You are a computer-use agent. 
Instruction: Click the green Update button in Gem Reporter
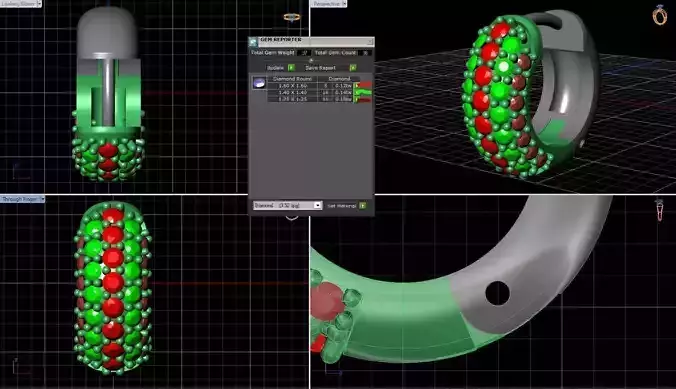pos(291,68)
